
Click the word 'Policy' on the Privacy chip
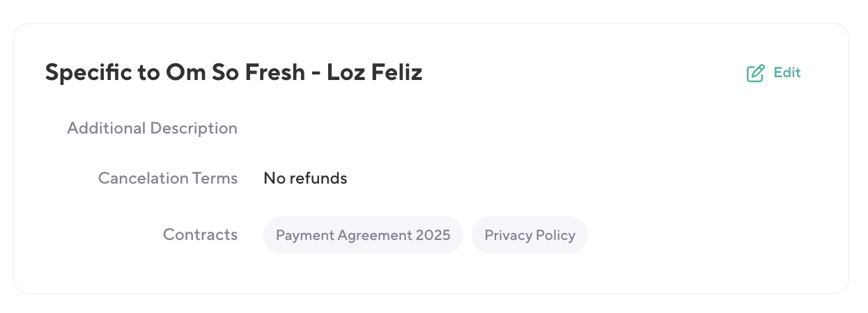click(555, 235)
